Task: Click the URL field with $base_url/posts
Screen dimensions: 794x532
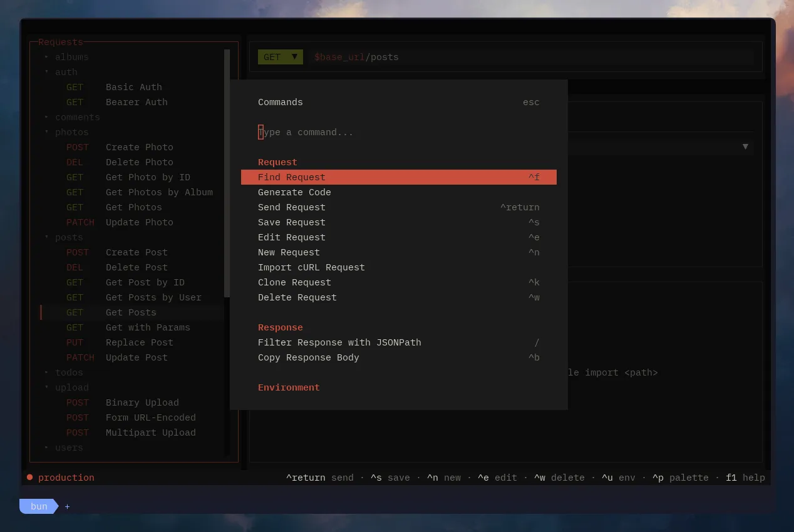Action: [532, 57]
